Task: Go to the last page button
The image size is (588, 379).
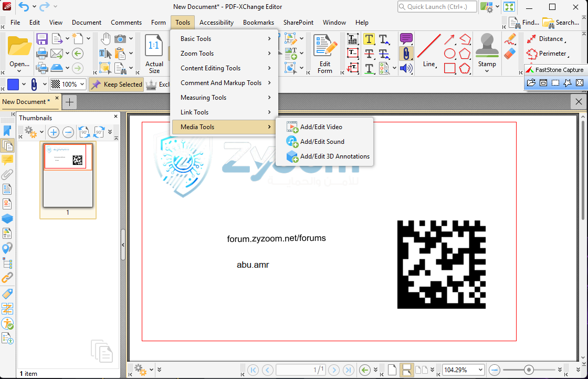Action: point(348,370)
